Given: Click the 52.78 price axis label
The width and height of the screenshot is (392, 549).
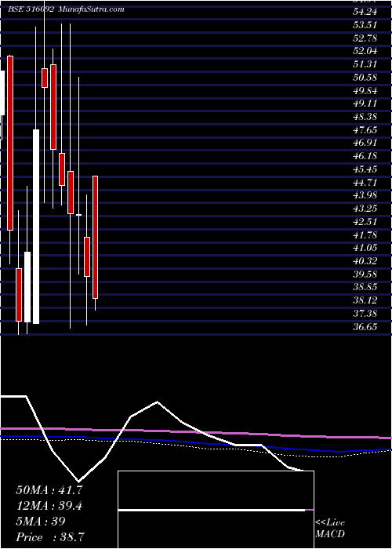Looking at the screenshot, I should (x=365, y=38).
